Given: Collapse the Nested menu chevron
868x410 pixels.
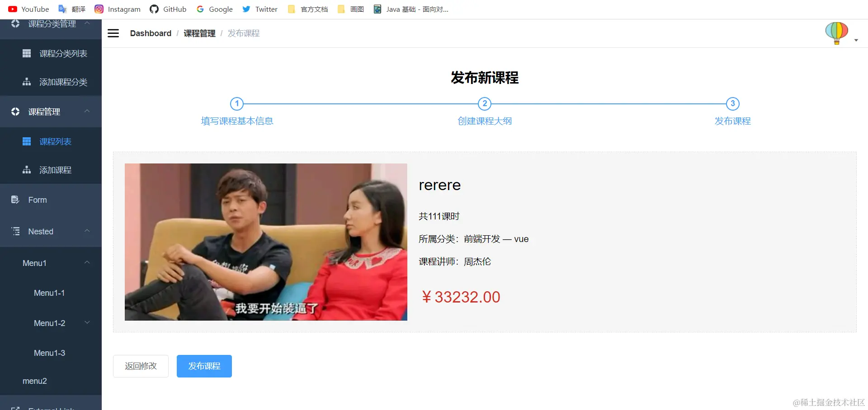Looking at the screenshot, I should tap(87, 231).
